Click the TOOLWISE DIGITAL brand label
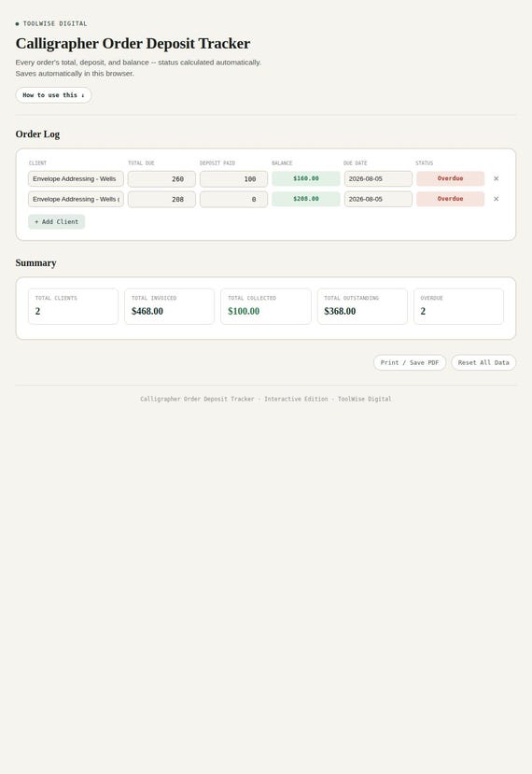 (55, 23)
